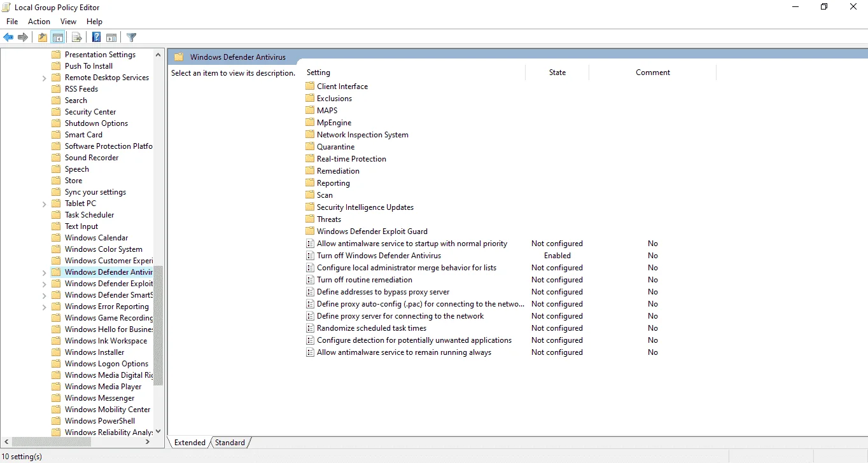Click the tree pane scroll up arrow
The height and width of the screenshot is (463, 868).
(158, 55)
